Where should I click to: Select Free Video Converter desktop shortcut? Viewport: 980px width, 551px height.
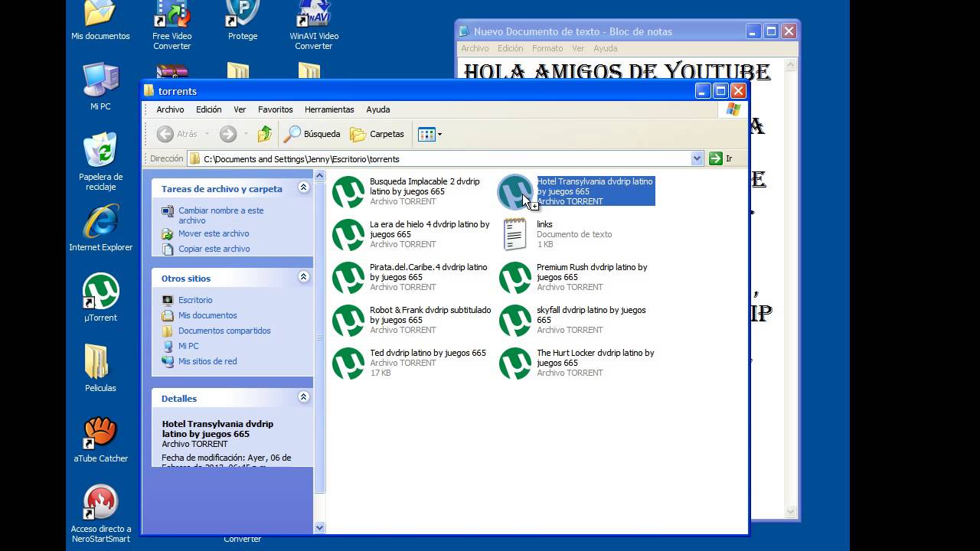pos(172,25)
